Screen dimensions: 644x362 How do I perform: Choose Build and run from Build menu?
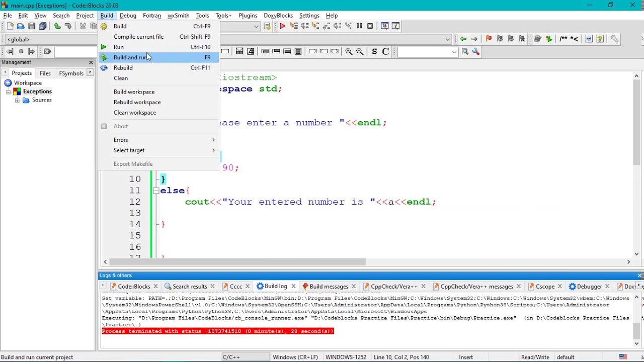[x=159, y=57]
